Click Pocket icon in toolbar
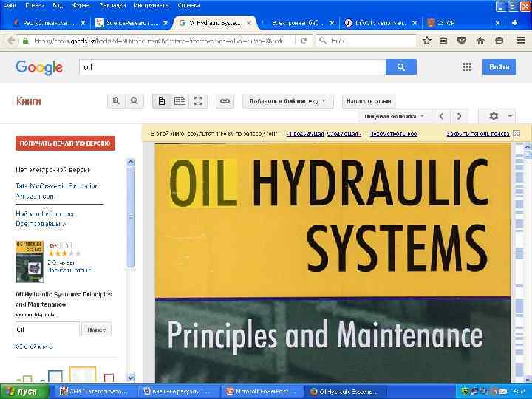 461,41
